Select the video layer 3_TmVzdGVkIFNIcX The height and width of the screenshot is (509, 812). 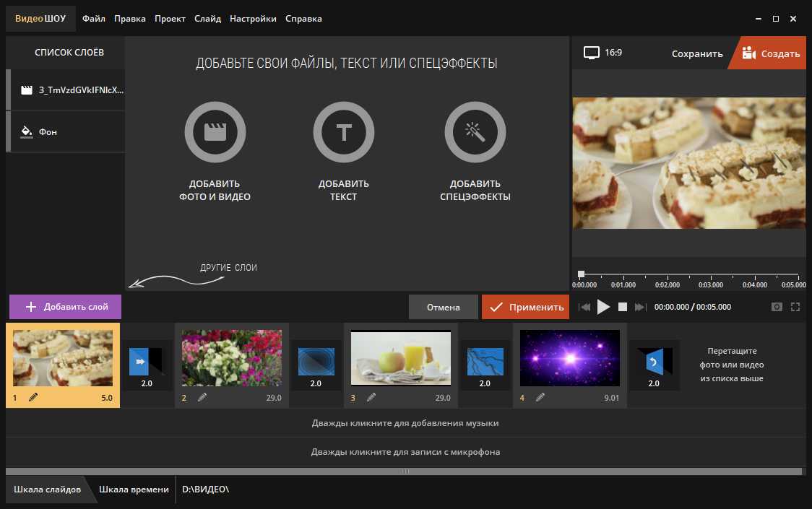click(x=69, y=90)
